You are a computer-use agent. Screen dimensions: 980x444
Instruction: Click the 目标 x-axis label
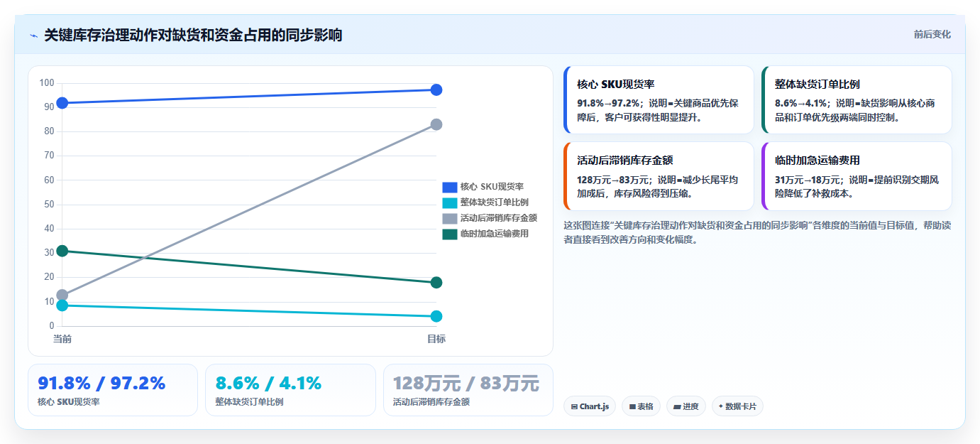(x=436, y=339)
